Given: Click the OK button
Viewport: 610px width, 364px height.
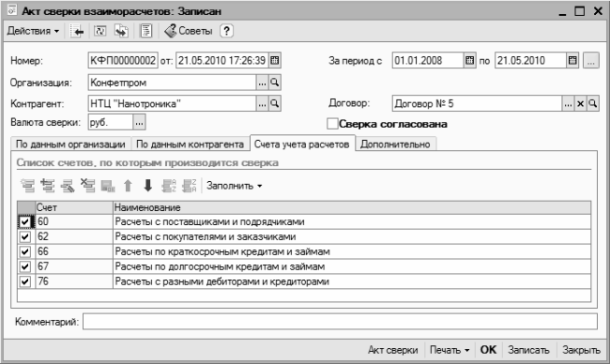Looking at the screenshot, I should pos(488,350).
